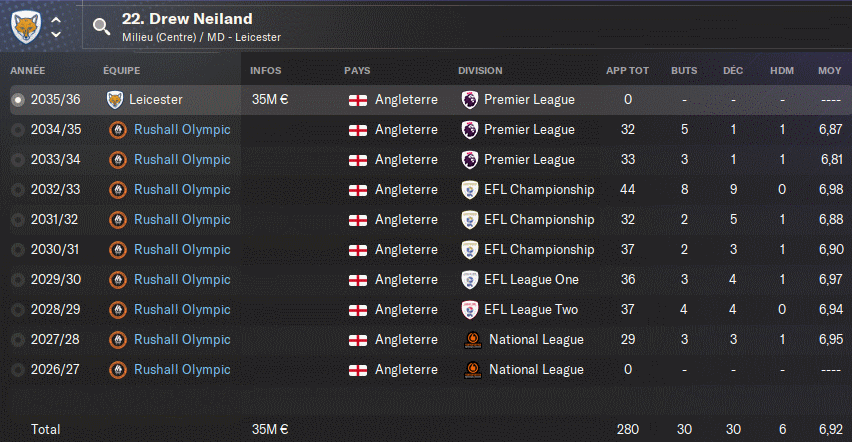Click Premier League logo in 2033/34 row
852x442 pixels.
[x=469, y=160]
